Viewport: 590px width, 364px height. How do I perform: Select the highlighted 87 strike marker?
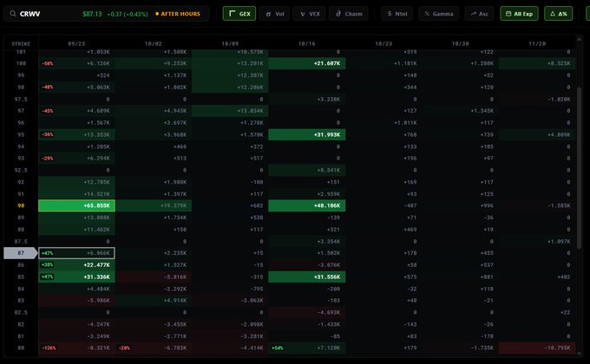[x=21, y=253]
